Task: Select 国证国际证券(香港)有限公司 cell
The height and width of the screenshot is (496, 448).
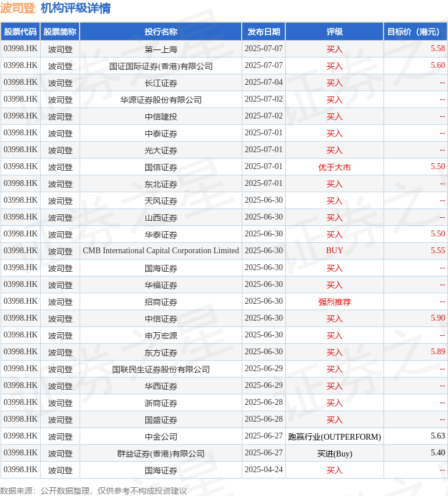Action: point(161,66)
